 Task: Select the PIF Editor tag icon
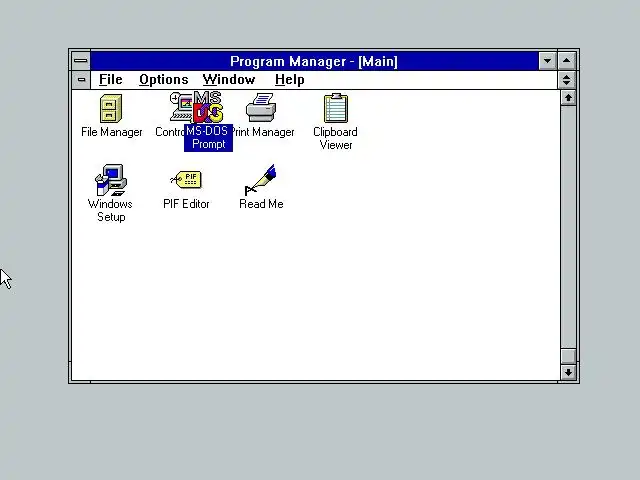(x=186, y=179)
